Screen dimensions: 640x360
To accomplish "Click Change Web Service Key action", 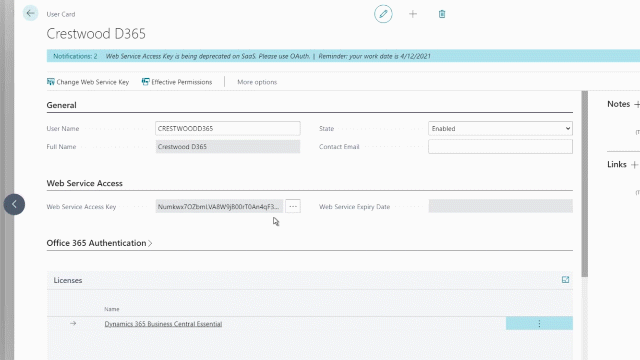I will (88, 82).
